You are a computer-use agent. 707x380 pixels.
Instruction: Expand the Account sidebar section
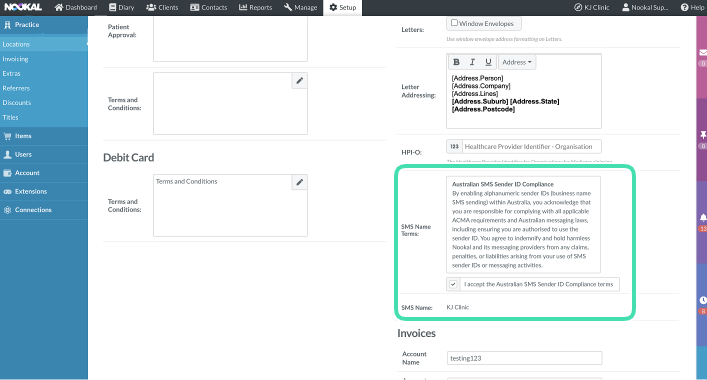point(44,173)
